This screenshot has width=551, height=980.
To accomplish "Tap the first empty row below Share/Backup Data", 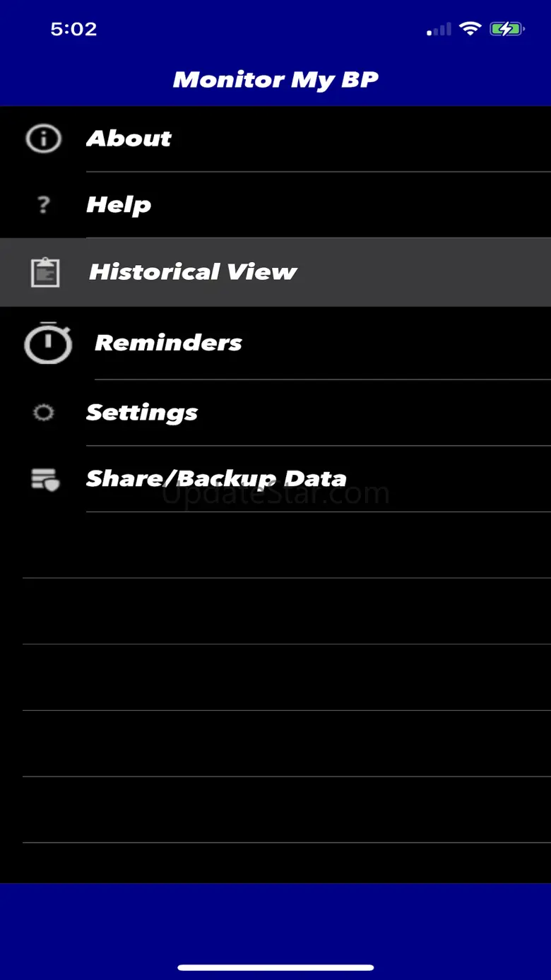I will click(x=275, y=545).
